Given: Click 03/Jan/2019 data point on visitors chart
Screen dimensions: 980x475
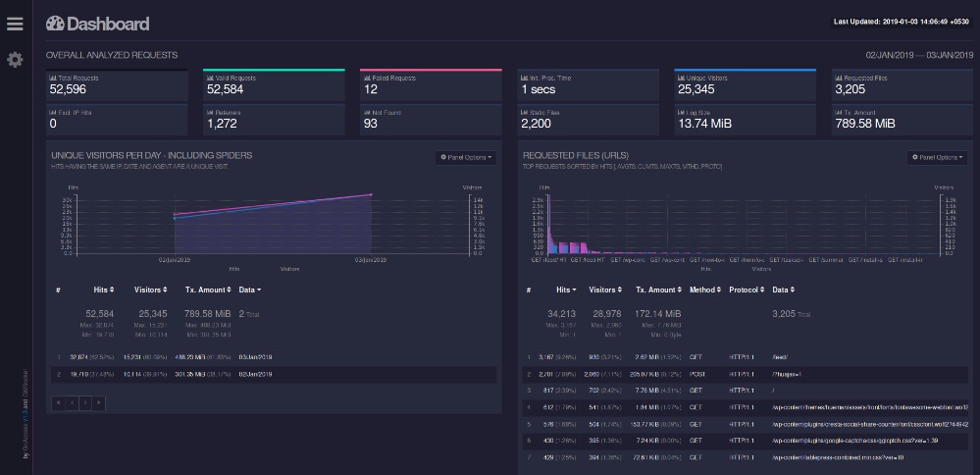Looking at the screenshot, I should click(x=372, y=194).
